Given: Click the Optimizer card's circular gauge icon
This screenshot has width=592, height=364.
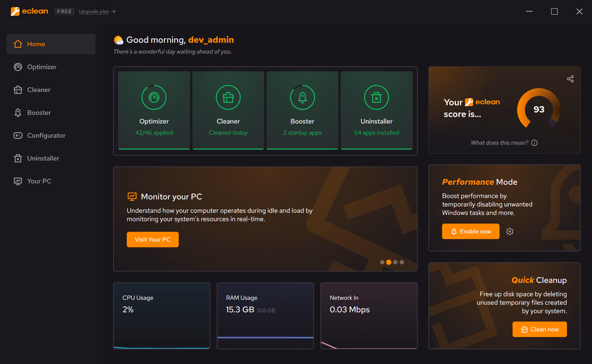Looking at the screenshot, I should (x=154, y=97).
